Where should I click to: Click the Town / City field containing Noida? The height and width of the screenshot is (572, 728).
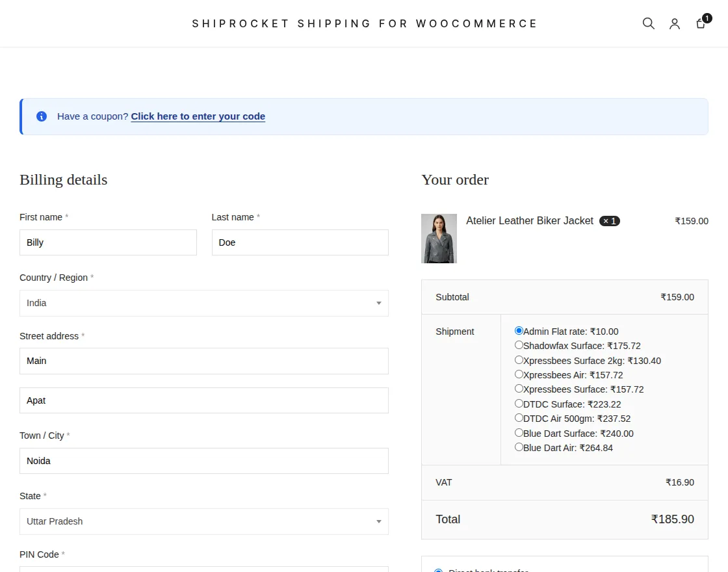(204, 461)
